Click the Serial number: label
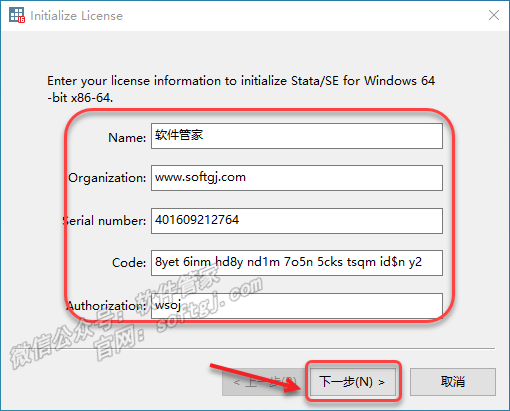The width and height of the screenshot is (510, 411). pos(105,221)
